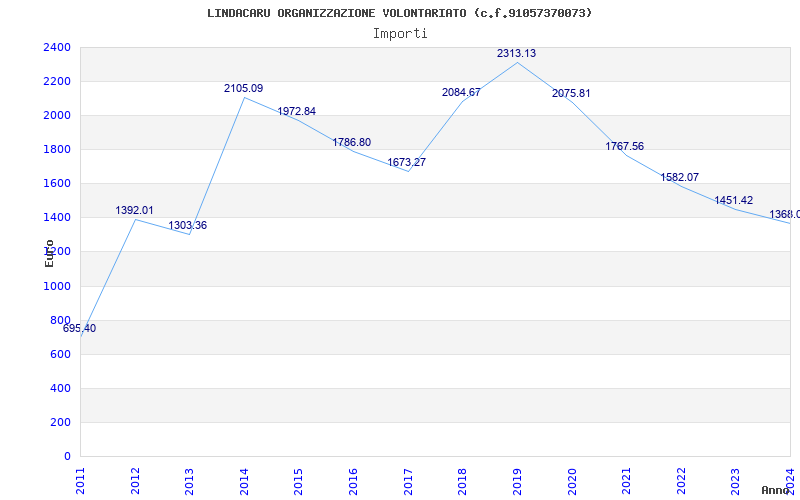The height and width of the screenshot is (500, 800).
Task: Select the 1303.36 data label
Action: pos(188,226)
